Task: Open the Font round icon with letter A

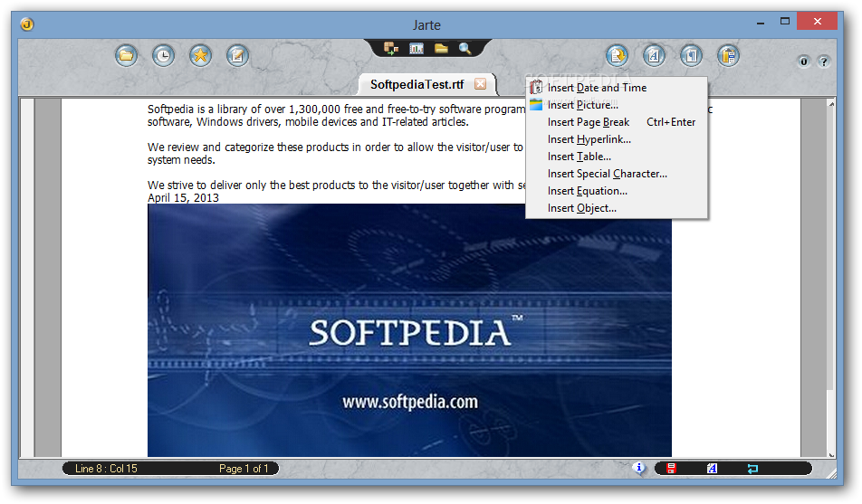Action: 654,55
